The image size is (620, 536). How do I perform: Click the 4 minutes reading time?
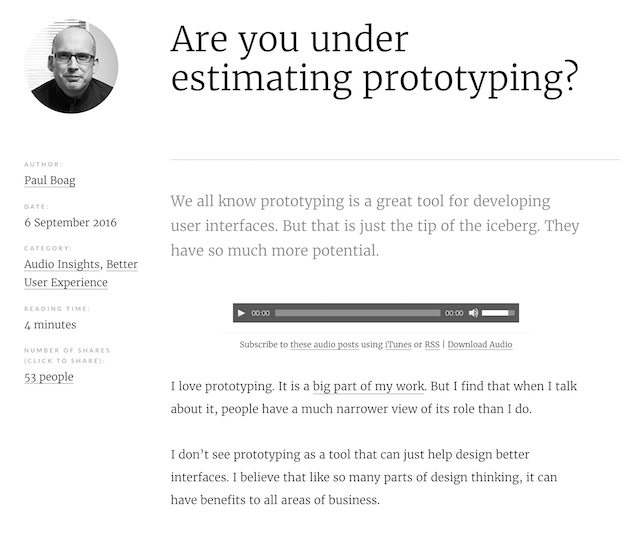point(50,325)
